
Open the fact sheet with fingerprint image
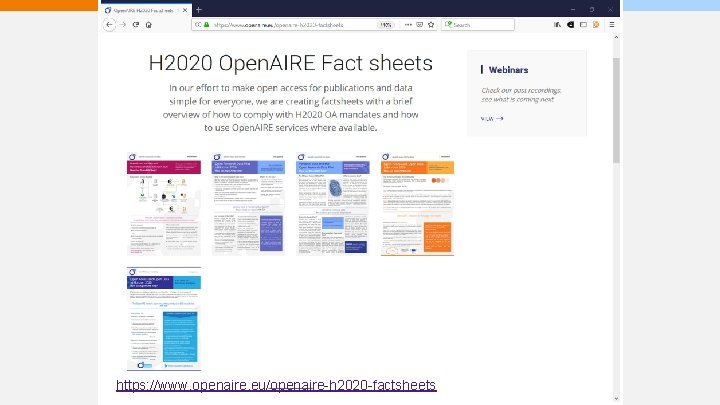click(332, 204)
